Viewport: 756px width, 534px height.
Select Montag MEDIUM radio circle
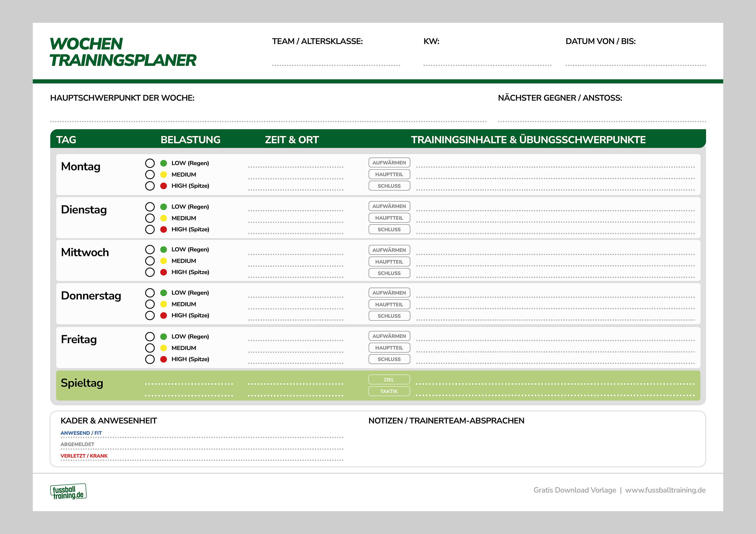click(x=150, y=175)
